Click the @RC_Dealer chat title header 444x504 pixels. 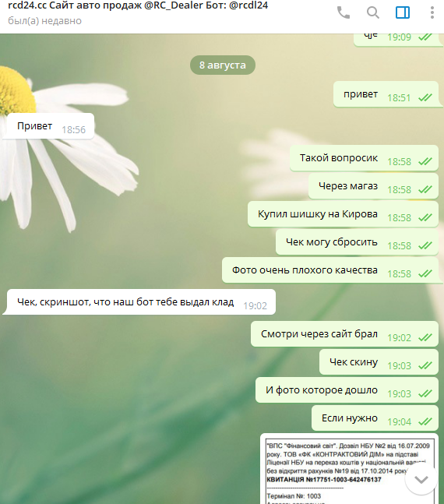(x=138, y=5)
